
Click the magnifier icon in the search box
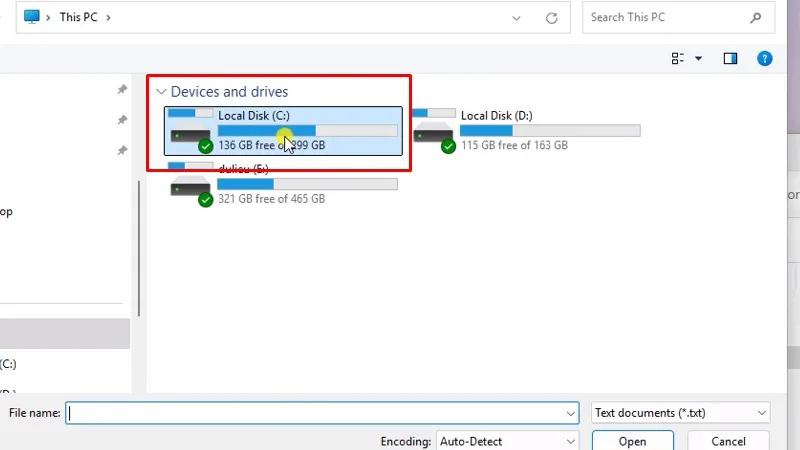755,17
